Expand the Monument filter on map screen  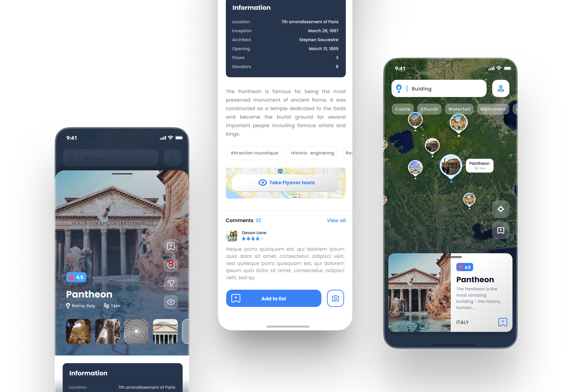[493, 109]
